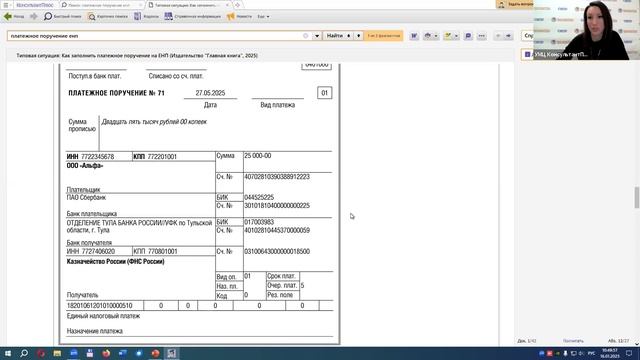Image resolution: width=640 pixels, height=360 pixels.
Task: Click recipient account 03100643000000018500
Action: (x=277, y=251)
